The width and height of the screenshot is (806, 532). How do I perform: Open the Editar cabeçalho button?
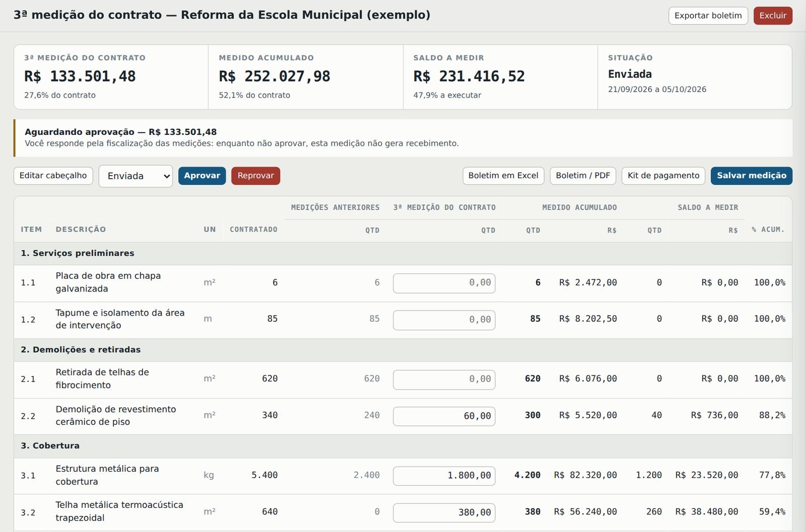[53, 176]
